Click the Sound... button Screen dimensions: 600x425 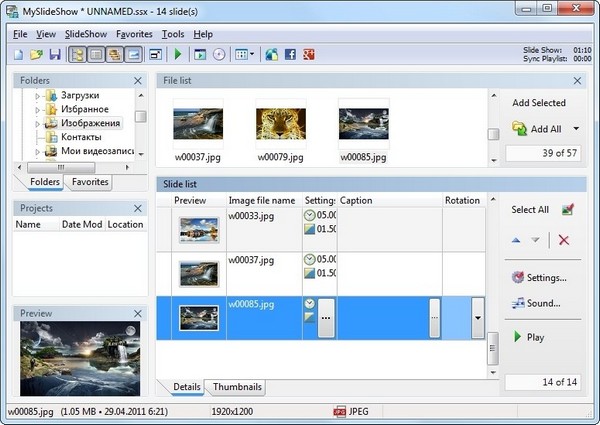tap(536, 303)
